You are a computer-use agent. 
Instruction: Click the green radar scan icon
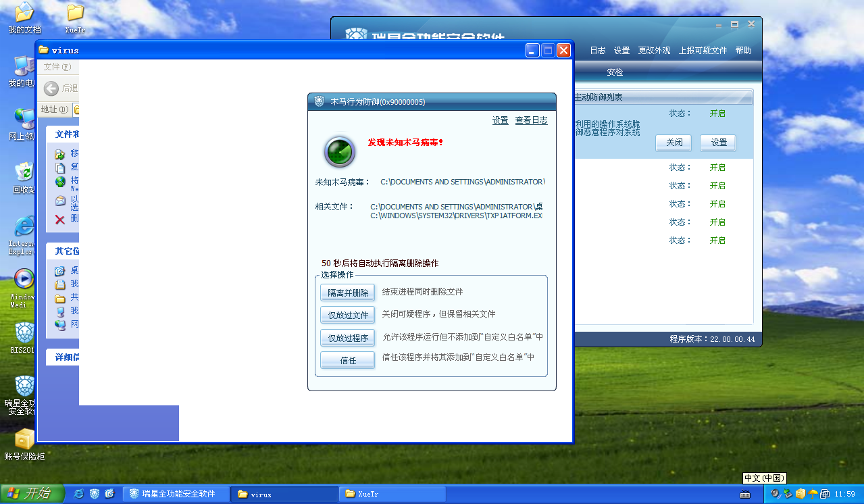340,151
